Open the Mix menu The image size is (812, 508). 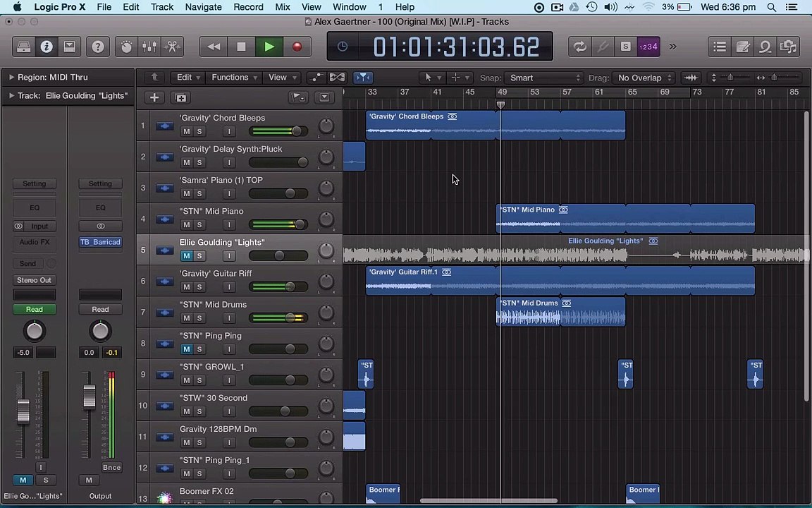[282, 7]
